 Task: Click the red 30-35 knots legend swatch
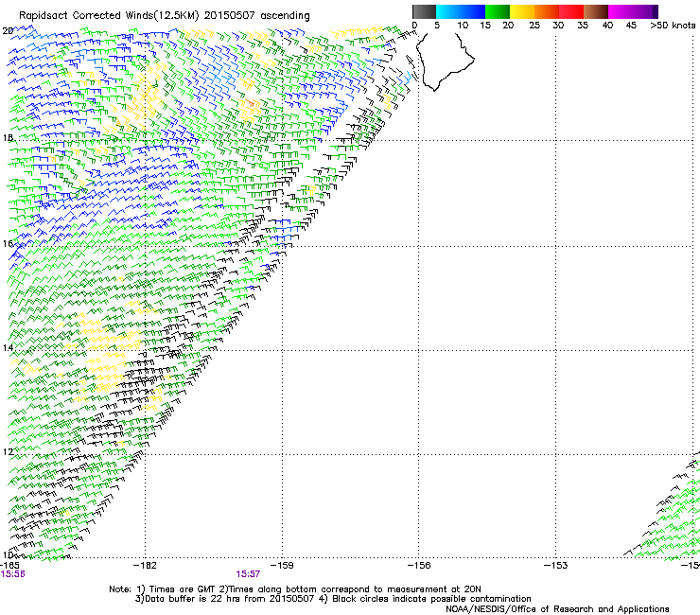[x=571, y=11]
